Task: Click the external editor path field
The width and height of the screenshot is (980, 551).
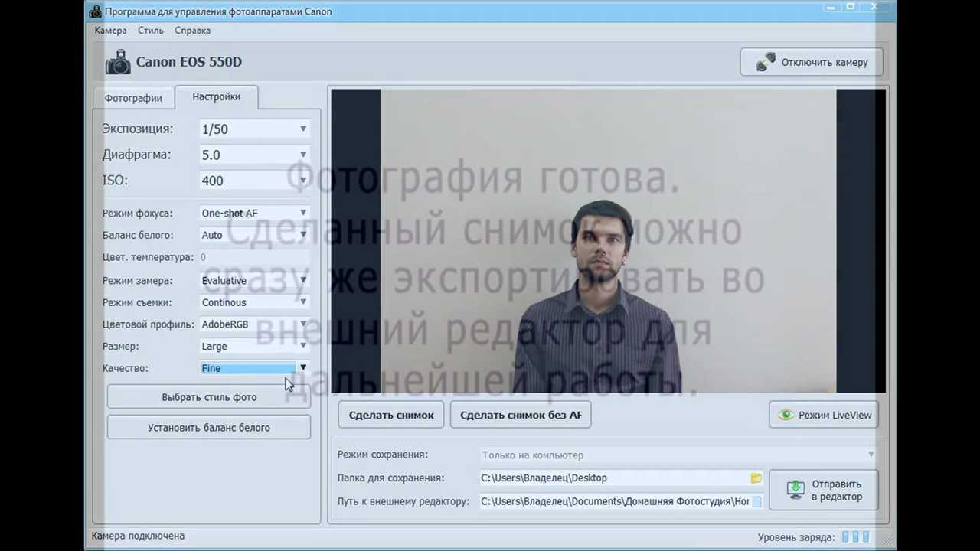Action: tap(615, 502)
